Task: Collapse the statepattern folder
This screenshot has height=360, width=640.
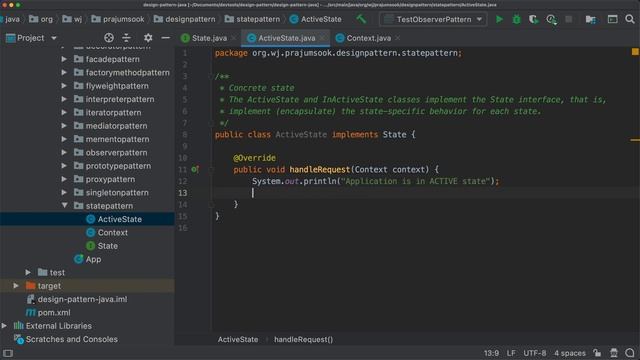Action: 64,206
